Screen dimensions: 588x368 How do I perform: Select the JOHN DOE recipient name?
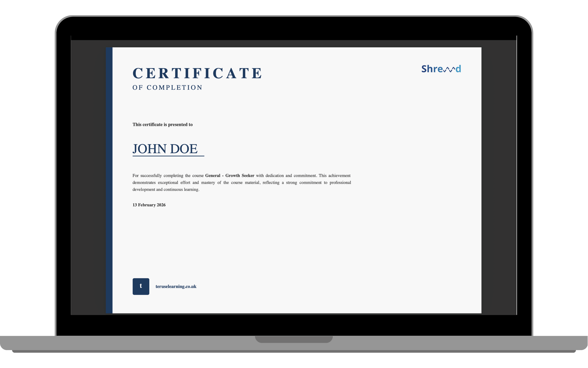[x=165, y=149]
